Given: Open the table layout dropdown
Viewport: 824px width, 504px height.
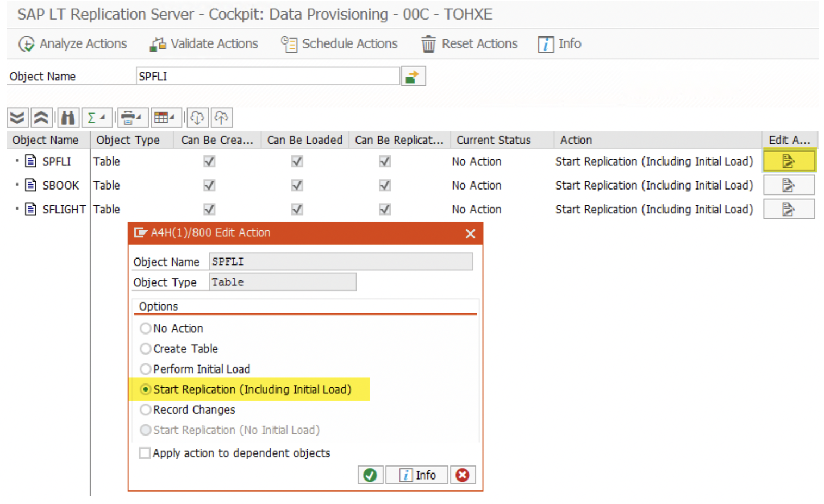Looking at the screenshot, I should (x=165, y=117).
